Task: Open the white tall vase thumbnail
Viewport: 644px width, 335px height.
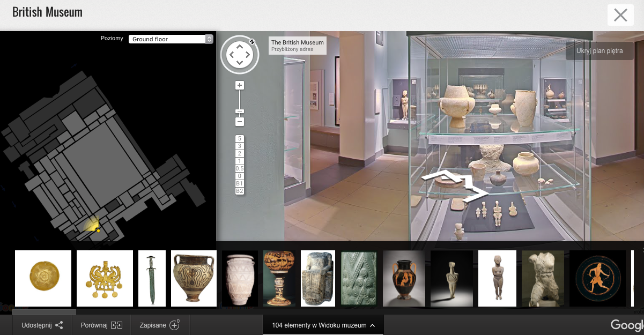Action: 240,278
